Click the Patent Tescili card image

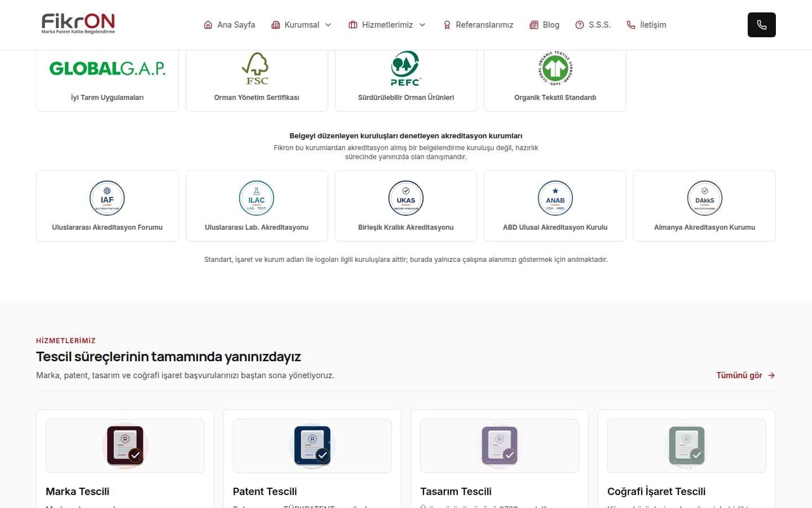click(312, 446)
